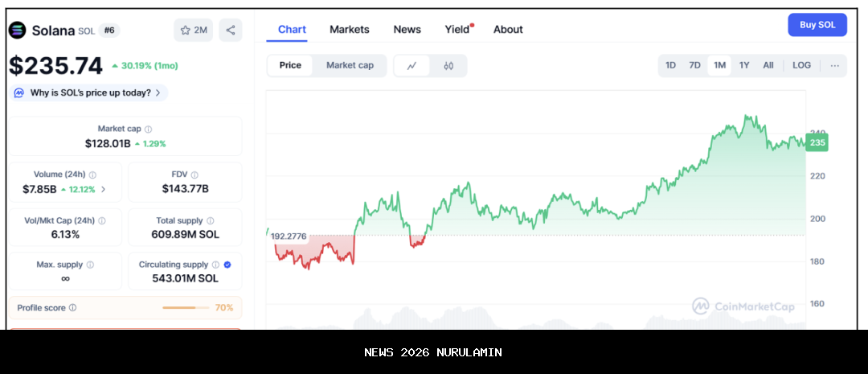868x374 pixels.
Task: Click the Solana logo icon
Action: tap(17, 31)
